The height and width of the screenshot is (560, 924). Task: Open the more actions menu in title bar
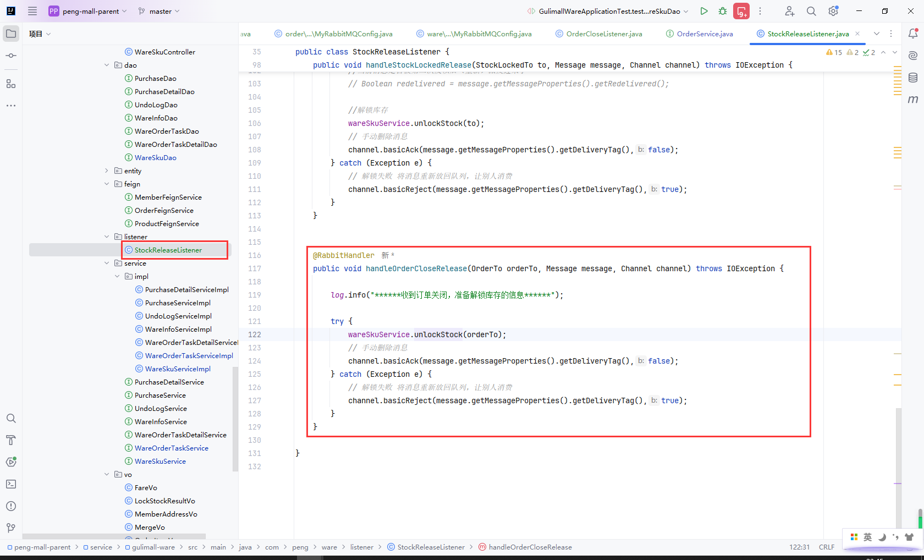(x=760, y=11)
